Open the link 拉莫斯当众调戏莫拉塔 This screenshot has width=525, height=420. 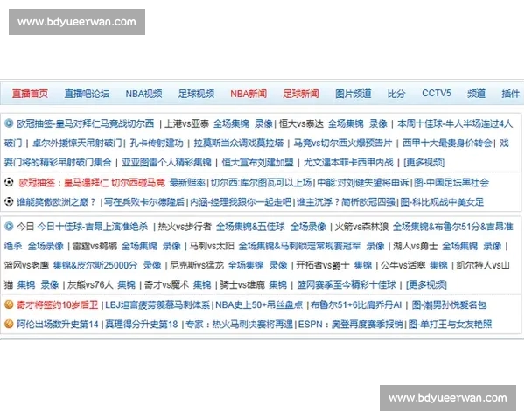(239, 143)
